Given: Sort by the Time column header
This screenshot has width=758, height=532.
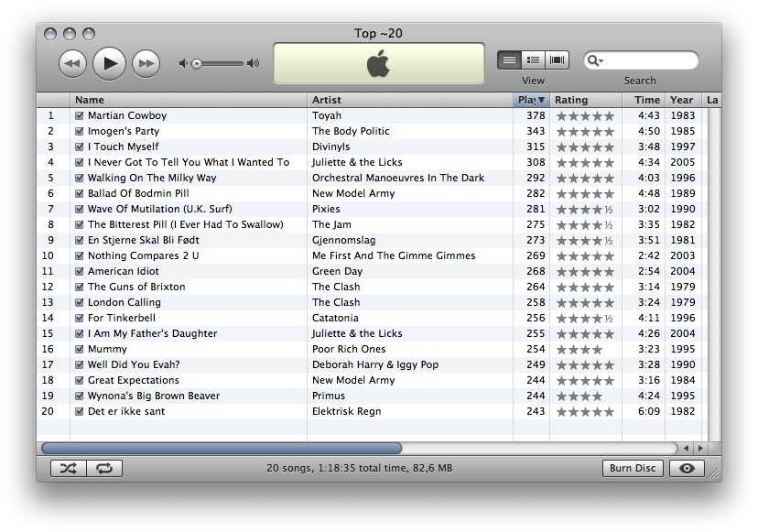Looking at the screenshot, I should coord(644,100).
